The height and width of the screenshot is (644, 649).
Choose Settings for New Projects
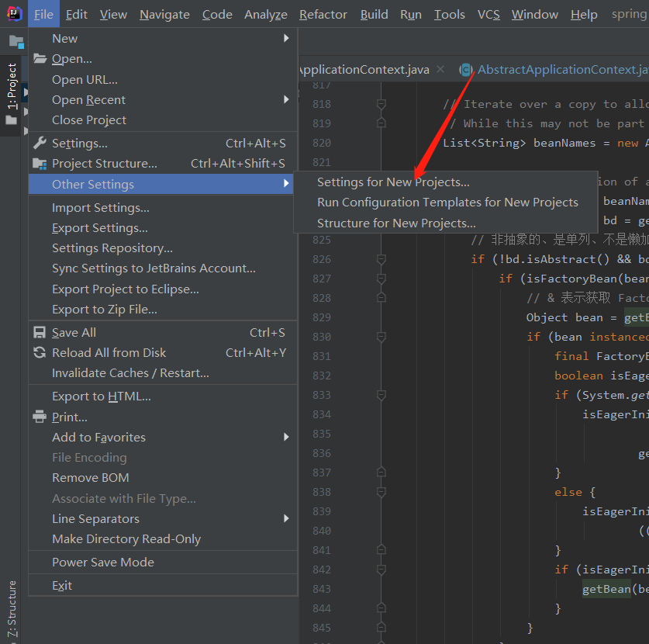coord(393,182)
